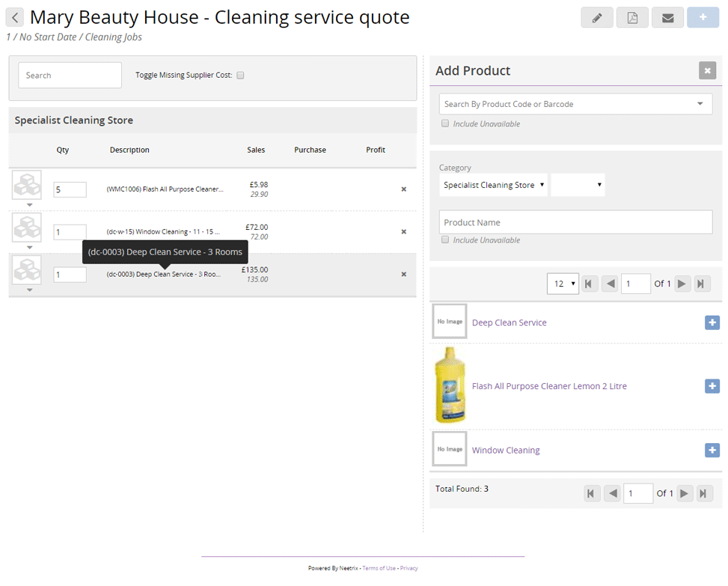Open the Window Cleaning product link

[506, 450]
